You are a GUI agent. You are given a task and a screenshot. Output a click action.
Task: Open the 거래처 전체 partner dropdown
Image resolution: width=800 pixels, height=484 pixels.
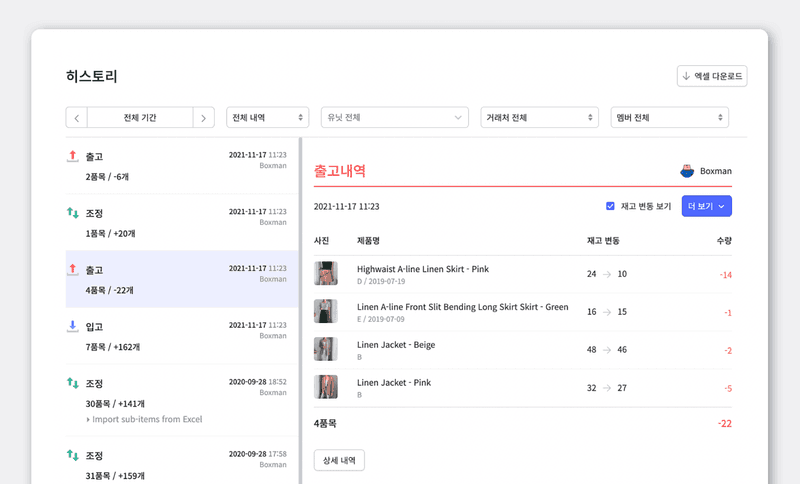pyautogui.click(x=539, y=118)
